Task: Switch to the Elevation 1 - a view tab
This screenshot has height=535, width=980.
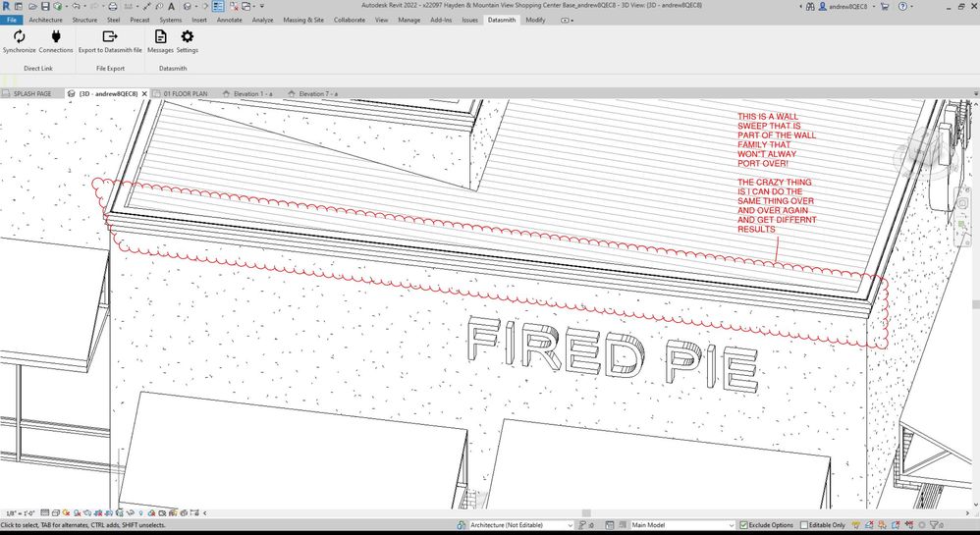Action: pyautogui.click(x=252, y=94)
